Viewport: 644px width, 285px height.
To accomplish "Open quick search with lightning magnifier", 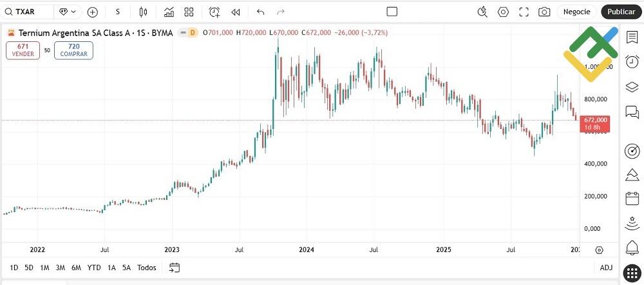I will 482,12.
